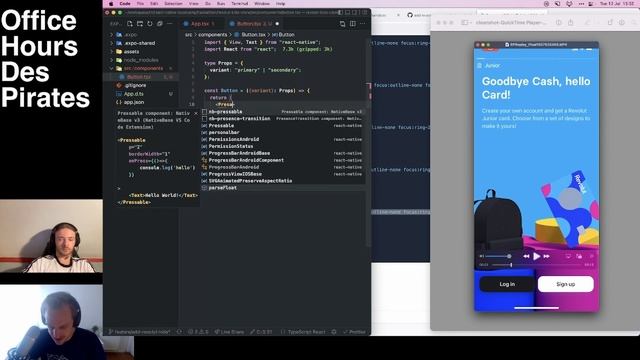Screen dimensions: 640x360
Task: Toggle primary sidebar layout button
Action: coord(340,13)
